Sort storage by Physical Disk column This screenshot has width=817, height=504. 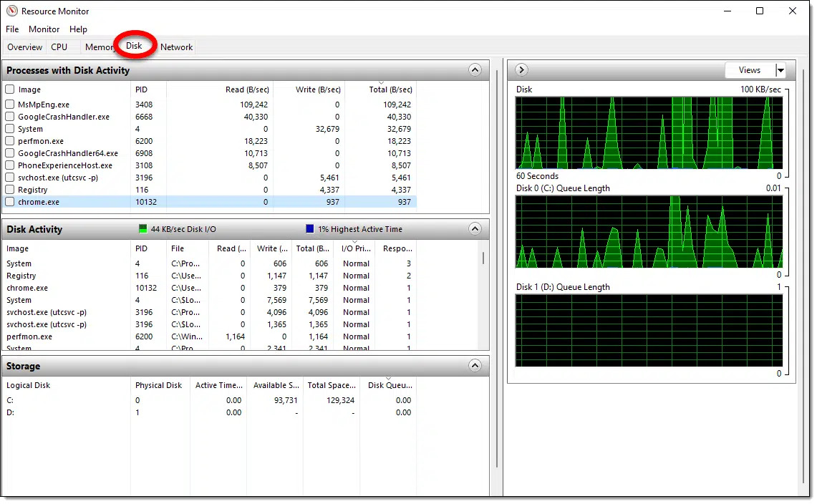[160, 385]
